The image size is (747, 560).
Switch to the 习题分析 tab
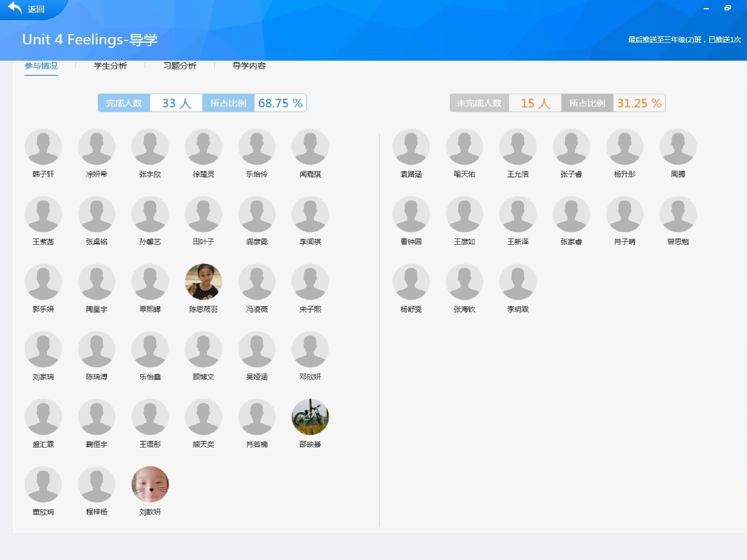click(x=179, y=66)
